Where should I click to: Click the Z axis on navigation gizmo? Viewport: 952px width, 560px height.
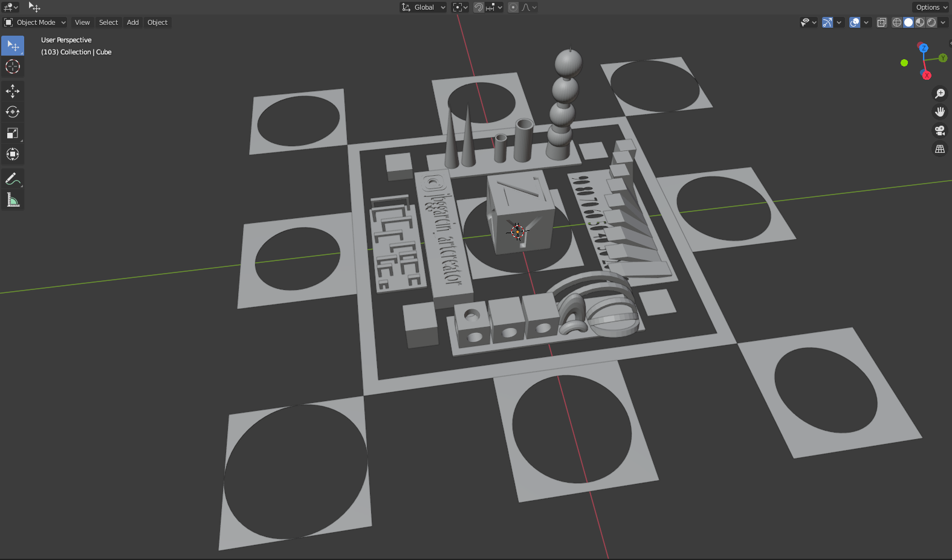click(924, 48)
